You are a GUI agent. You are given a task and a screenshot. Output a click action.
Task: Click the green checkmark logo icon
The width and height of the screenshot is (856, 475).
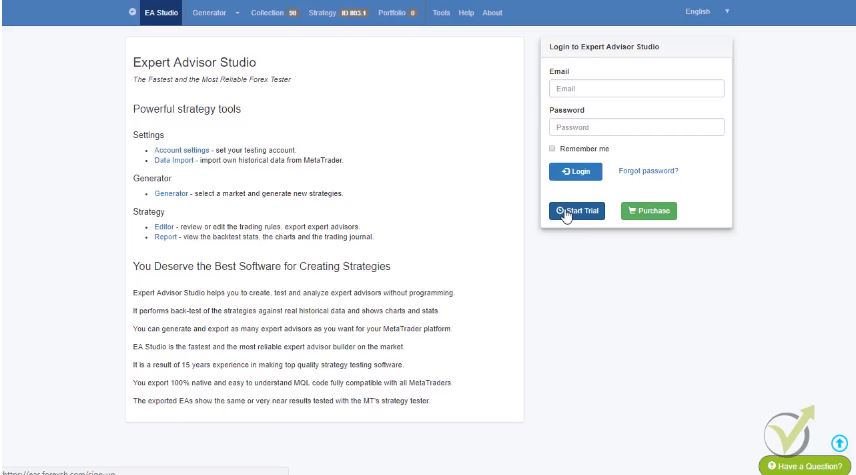point(787,432)
